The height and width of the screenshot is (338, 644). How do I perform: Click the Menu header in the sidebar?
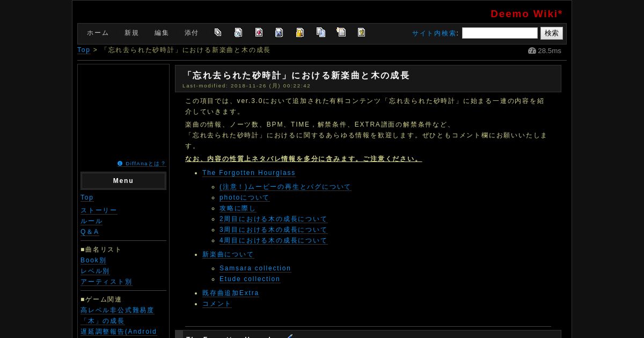pos(123,181)
